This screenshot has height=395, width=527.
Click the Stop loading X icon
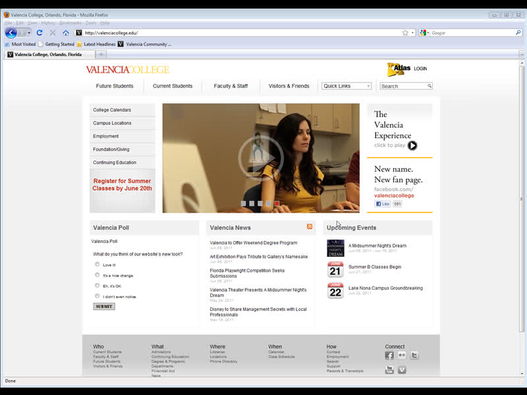pos(52,33)
